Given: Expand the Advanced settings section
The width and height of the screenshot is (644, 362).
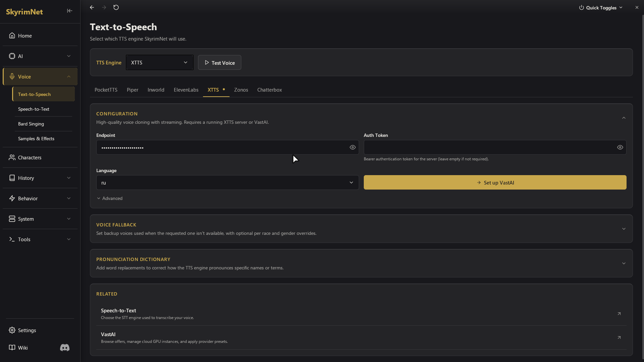Looking at the screenshot, I should (110, 198).
